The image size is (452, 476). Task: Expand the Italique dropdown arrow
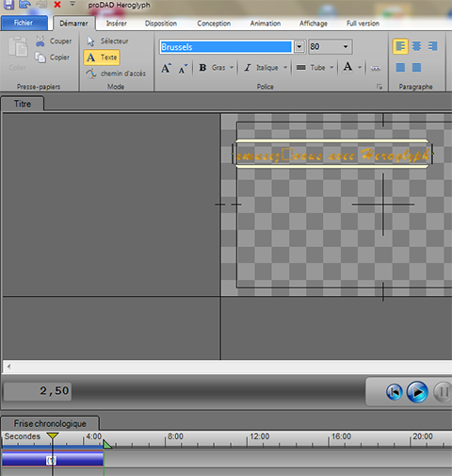coord(285,68)
